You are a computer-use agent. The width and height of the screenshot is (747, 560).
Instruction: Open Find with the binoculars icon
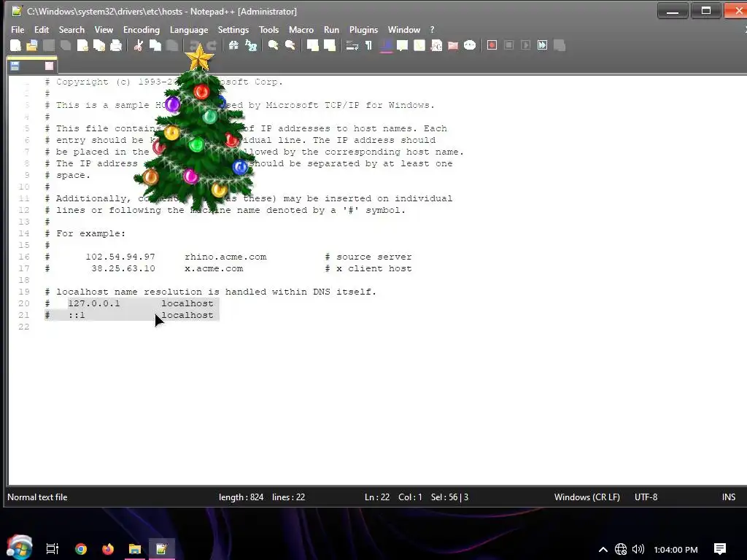233,45
